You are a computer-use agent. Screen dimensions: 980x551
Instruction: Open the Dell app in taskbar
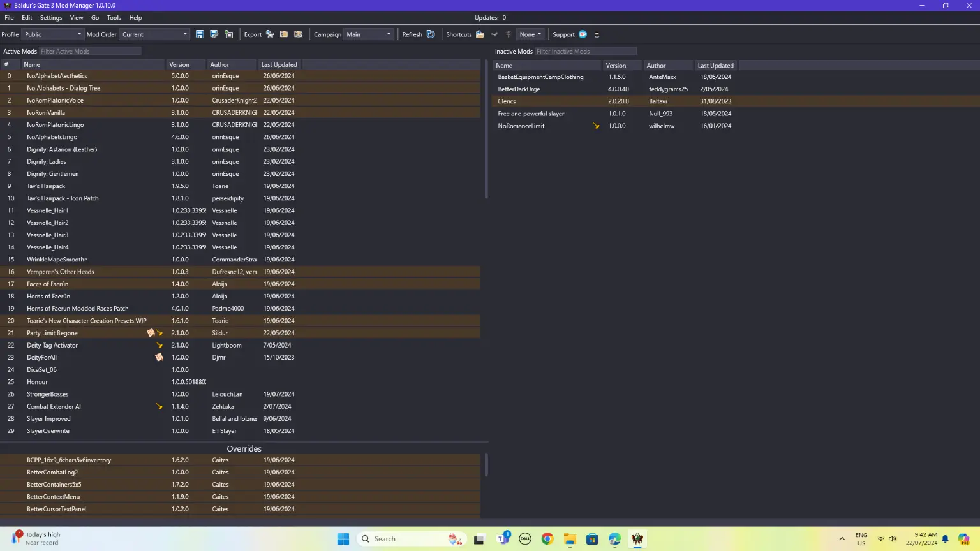(x=525, y=539)
